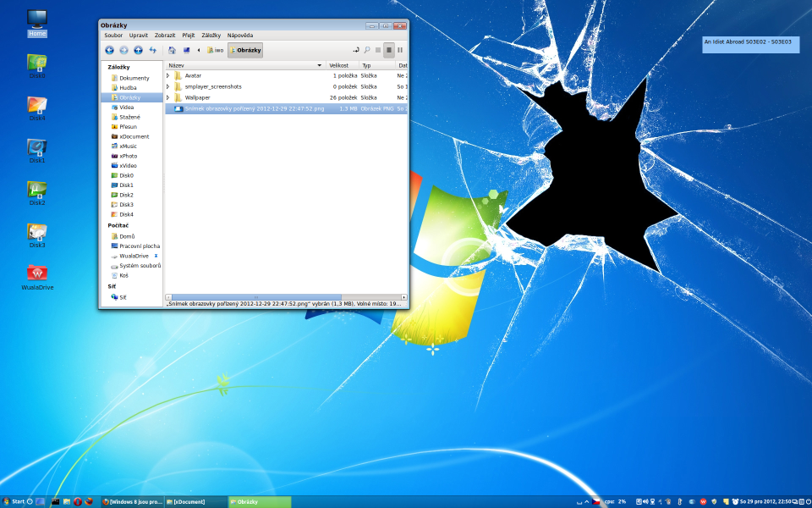
Task: Select the Snímek obrazovky PNG file
Action: click(x=287, y=109)
